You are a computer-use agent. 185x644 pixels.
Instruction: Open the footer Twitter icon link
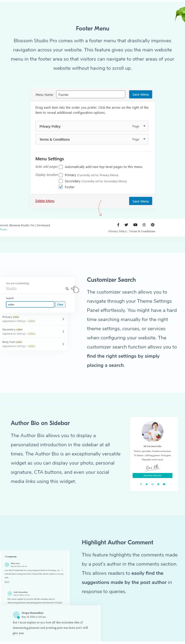pyautogui.click(x=126, y=225)
